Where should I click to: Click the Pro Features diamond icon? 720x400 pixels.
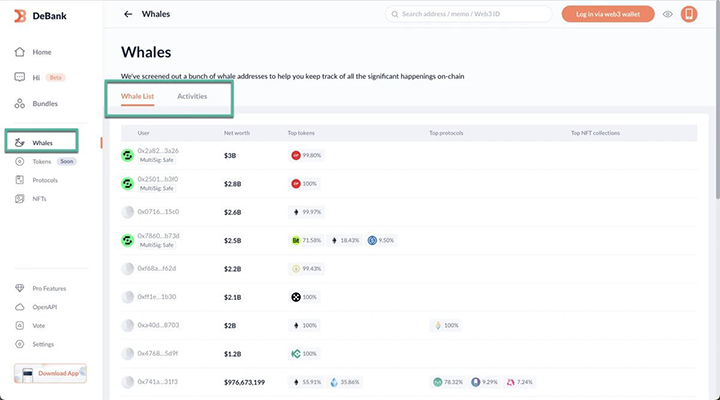pyautogui.click(x=19, y=288)
